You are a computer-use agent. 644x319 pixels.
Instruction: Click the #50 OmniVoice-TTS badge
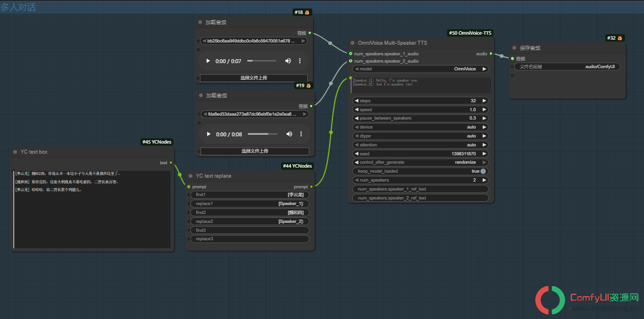[x=470, y=33]
